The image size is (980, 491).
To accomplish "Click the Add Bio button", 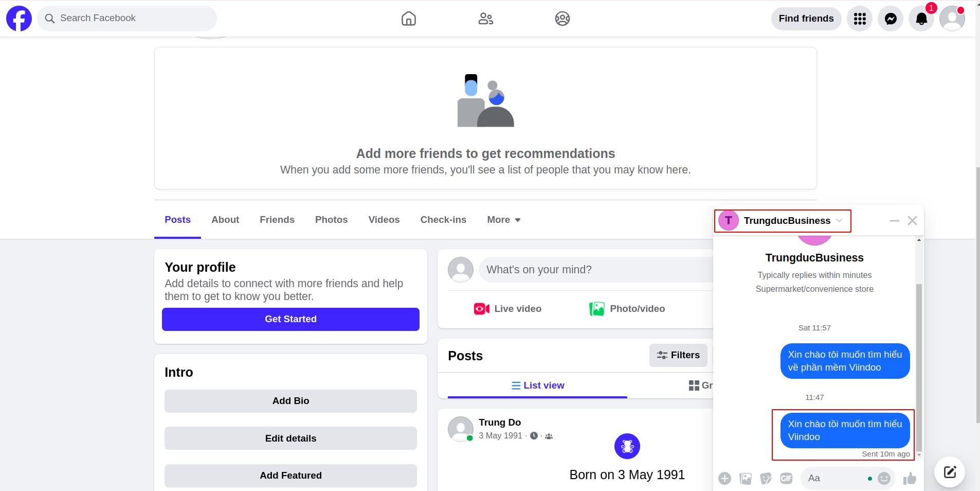I will pyautogui.click(x=291, y=401).
